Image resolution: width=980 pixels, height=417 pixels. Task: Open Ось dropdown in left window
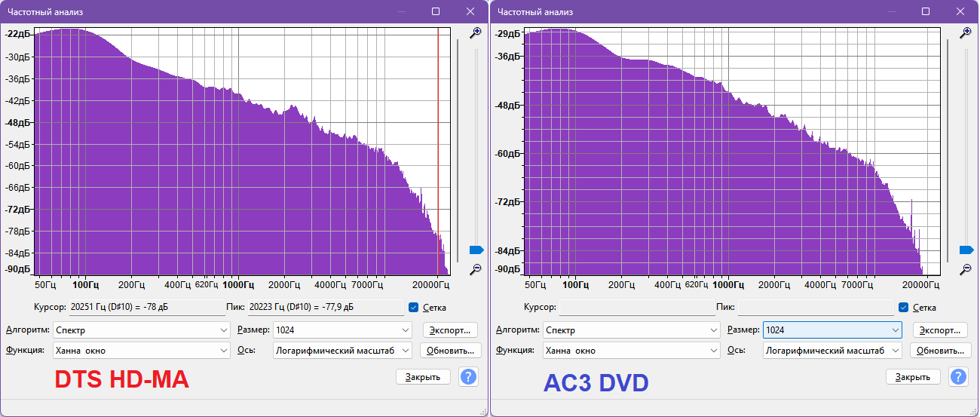343,350
